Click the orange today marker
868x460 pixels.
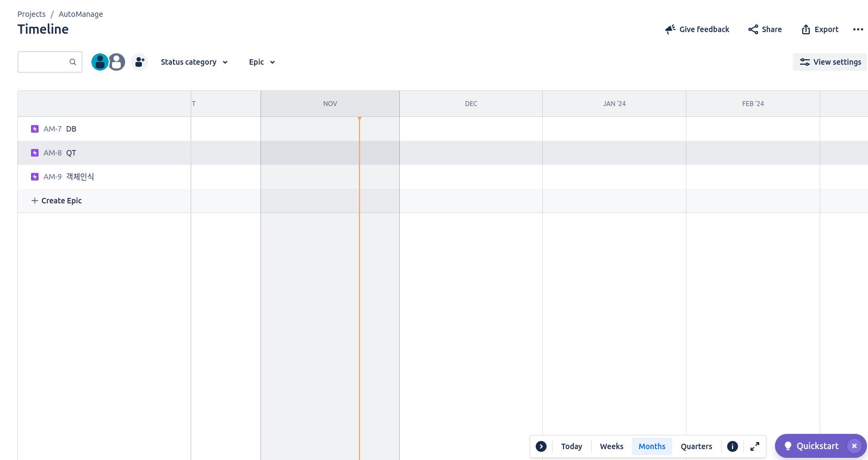pos(359,288)
